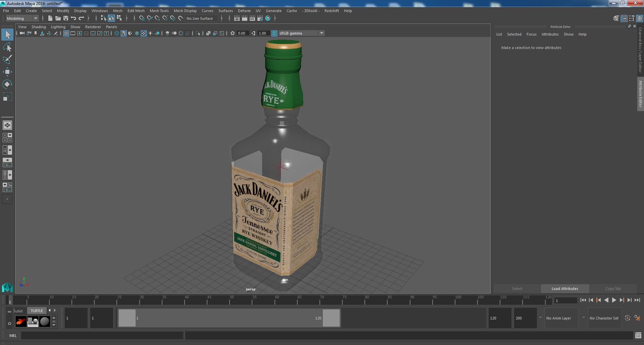Click Select by object type icon
Viewport: 644px width, 345px height.
pos(111,18)
